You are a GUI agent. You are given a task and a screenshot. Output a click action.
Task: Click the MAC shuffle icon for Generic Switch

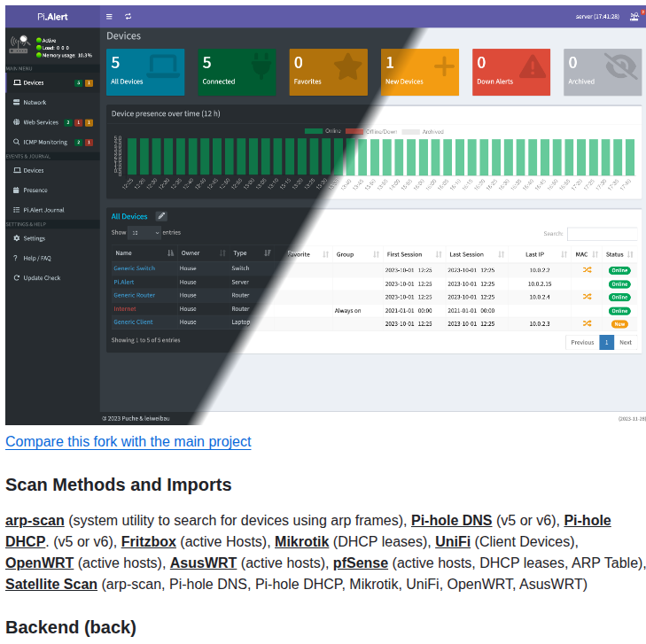pos(586,269)
